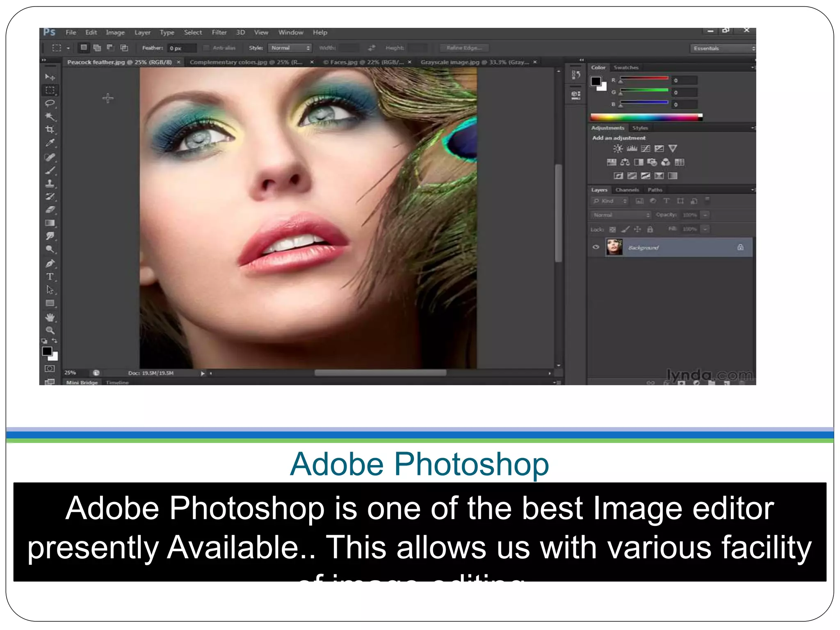This screenshot has height=630, width=840.
Task: Add a Vibrance adjustment
Action: pos(673,148)
